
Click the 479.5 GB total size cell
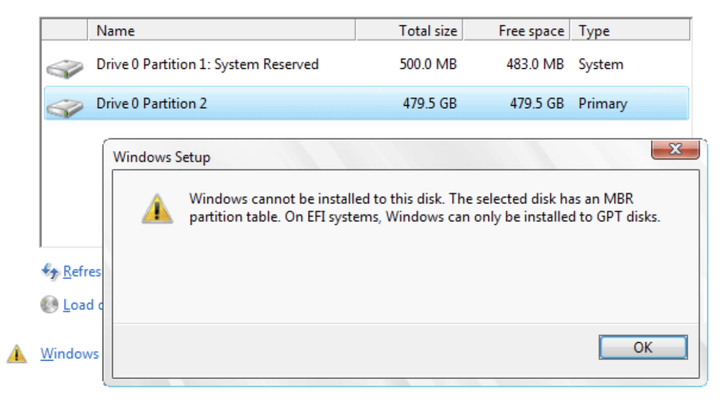pos(429,103)
